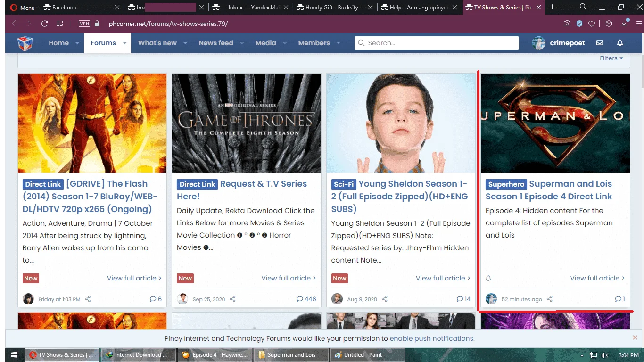Click the phcorner.net address URL field

(x=168, y=24)
